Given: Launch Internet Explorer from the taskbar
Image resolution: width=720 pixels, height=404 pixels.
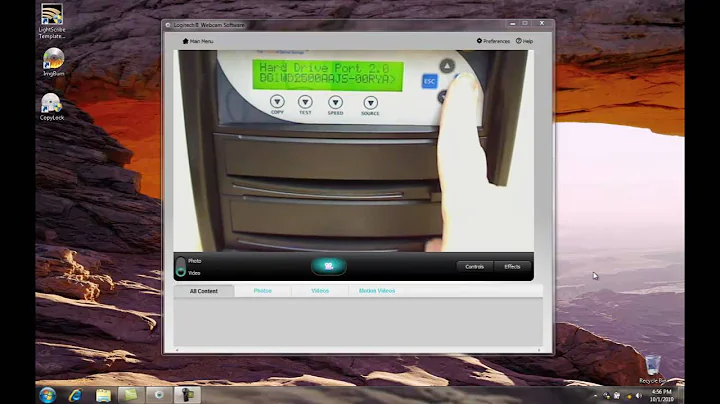Looking at the screenshot, I should click(x=75, y=395).
